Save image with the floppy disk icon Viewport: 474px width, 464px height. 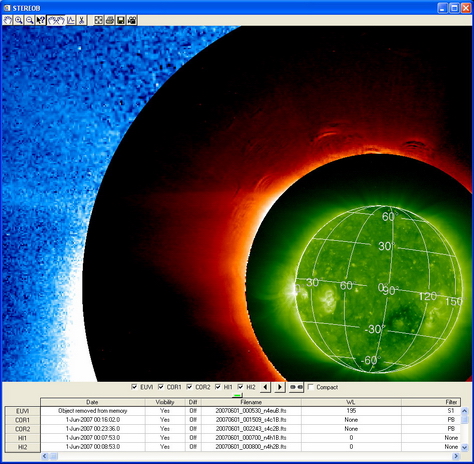121,20
